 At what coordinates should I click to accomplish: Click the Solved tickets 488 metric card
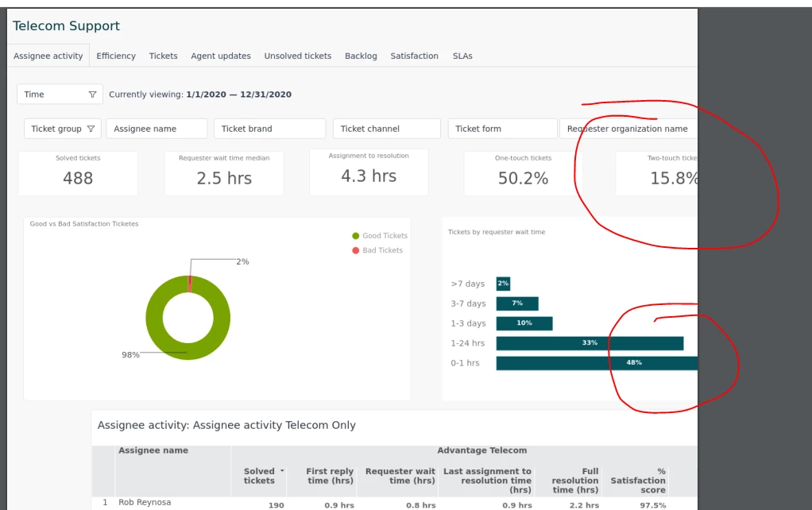(78, 173)
